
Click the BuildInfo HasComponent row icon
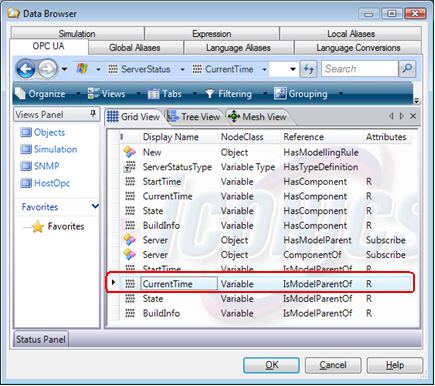pos(130,226)
